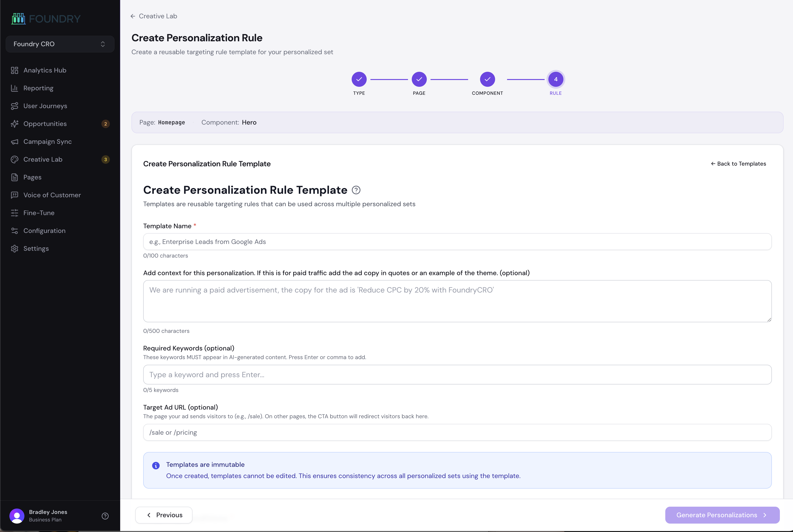Click the help question mark beside the template heading
The height and width of the screenshot is (532, 793).
(x=356, y=190)
